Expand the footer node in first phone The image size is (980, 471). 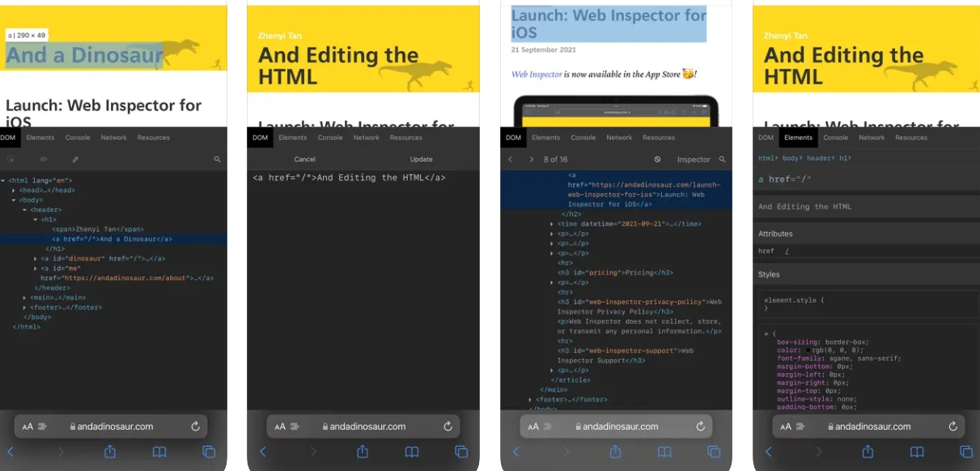[x=24, y=307]
